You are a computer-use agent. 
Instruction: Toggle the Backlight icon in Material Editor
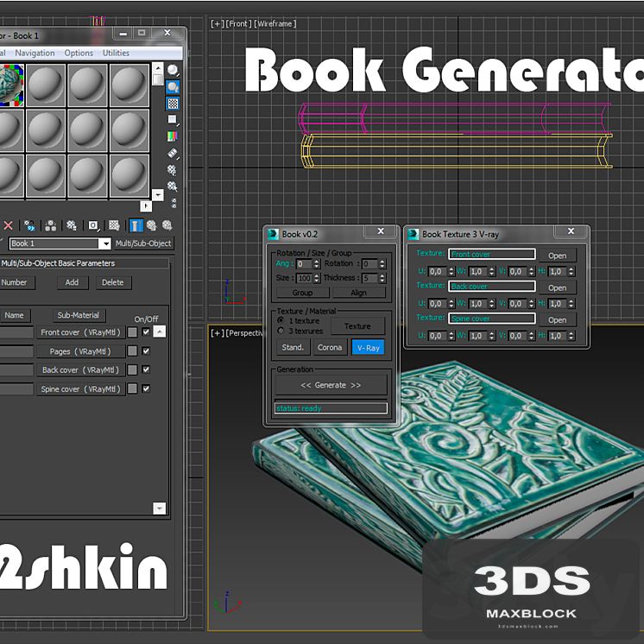pyautogui.click(x=173, y=87)
